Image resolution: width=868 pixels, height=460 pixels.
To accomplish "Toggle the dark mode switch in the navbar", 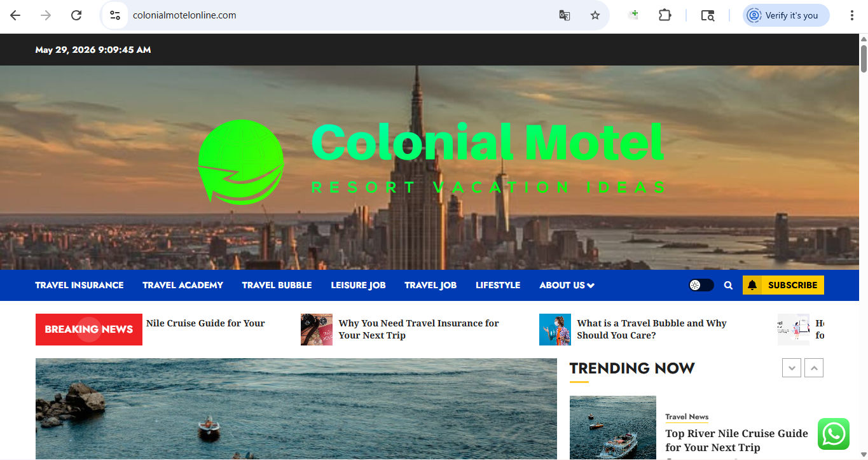I will coord(701,285).
